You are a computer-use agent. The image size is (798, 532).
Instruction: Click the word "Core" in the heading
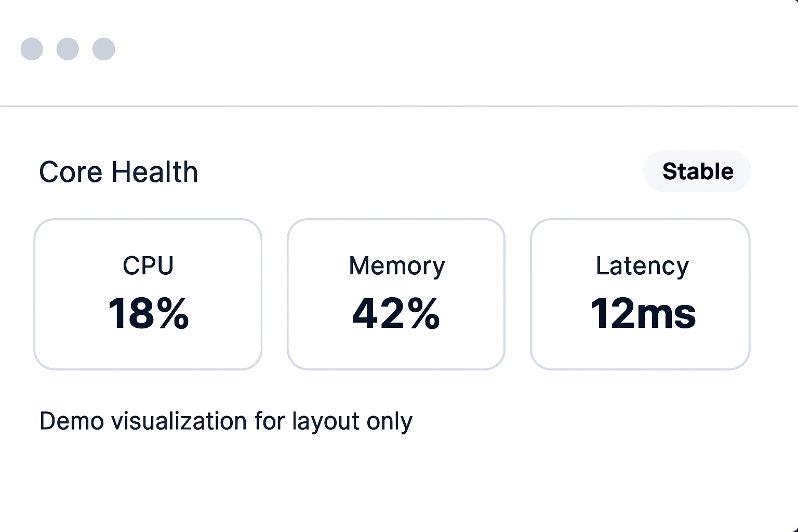[x=71, y=172]
